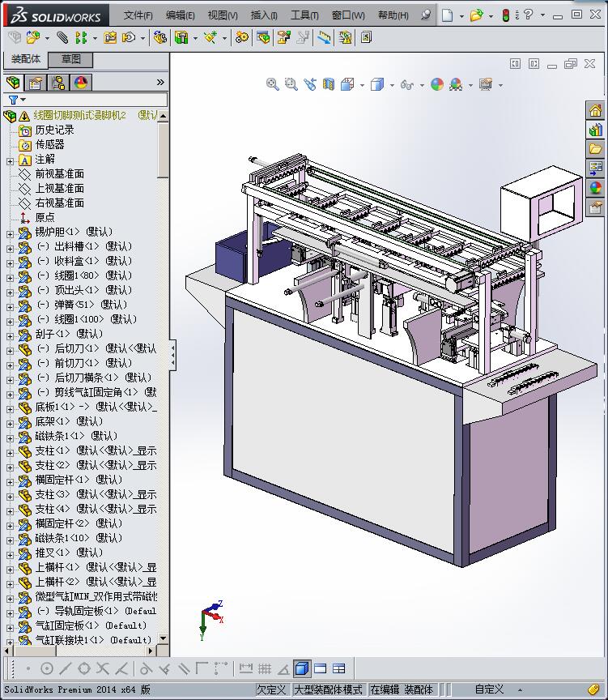Viewport: 608px width, 700px height.
Task: Click the exploded view icon
Action: tap(283, 38)
